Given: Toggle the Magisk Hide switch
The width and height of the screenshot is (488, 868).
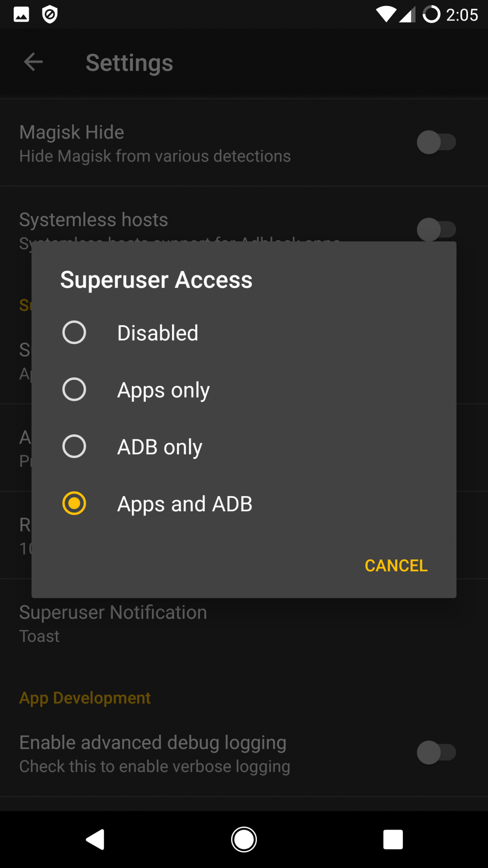Looking at the screenshot, I should tap(436, 142).
